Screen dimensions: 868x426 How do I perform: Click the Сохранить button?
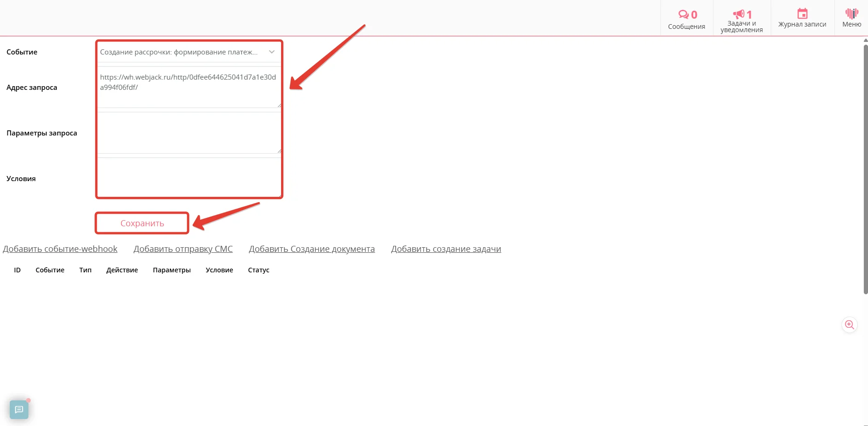(x=142, y=223)
